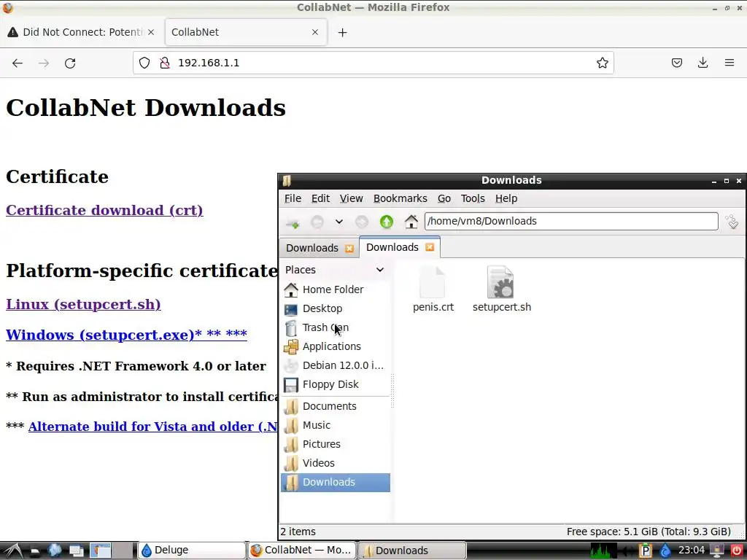The height and width of the screenshot is (560, 747).
Task: Click file manager forward button
Action: click(362, 222)
